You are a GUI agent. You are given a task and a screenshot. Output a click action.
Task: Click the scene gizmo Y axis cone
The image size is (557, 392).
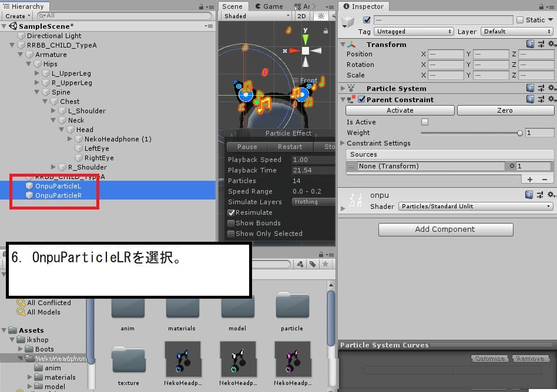[x=306, y=39]
